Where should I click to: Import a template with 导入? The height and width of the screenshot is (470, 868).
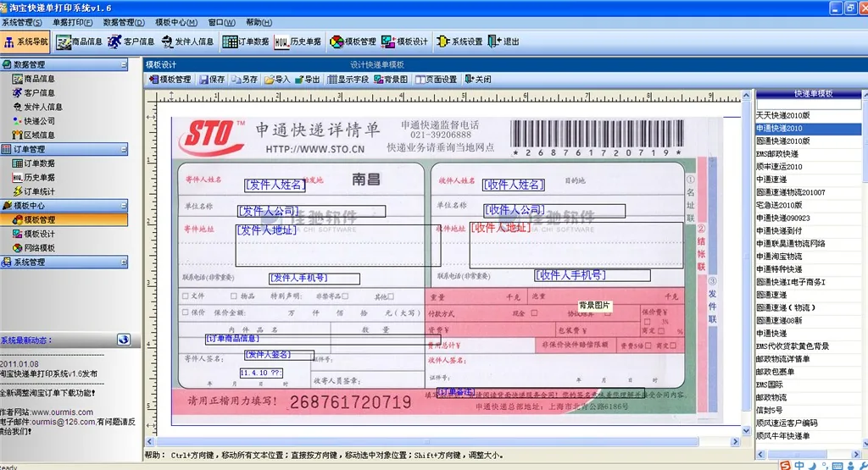[x=277, y=79]
